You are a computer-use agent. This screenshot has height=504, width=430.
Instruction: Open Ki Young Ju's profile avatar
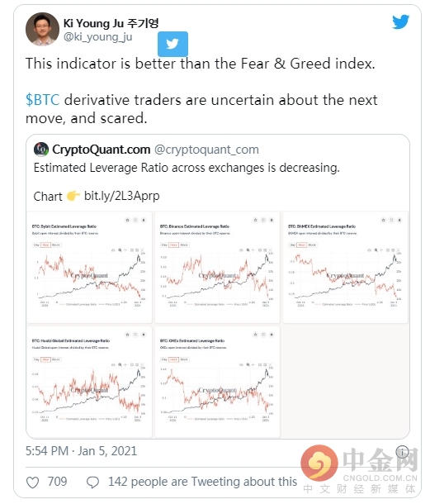42,29
